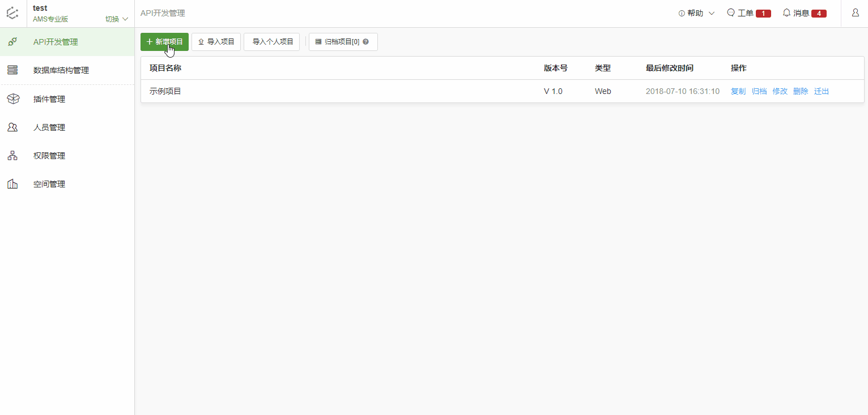Screen dimensions: 868x415
Task: Open 数据库结构管理 menu item
Action: click(x=67, y=70)
